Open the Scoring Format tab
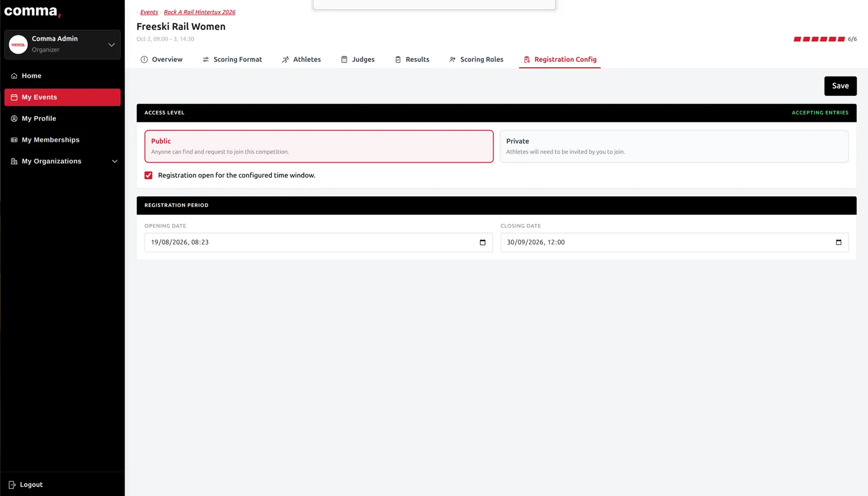This screenshot has width=868, height=496. 232,60
